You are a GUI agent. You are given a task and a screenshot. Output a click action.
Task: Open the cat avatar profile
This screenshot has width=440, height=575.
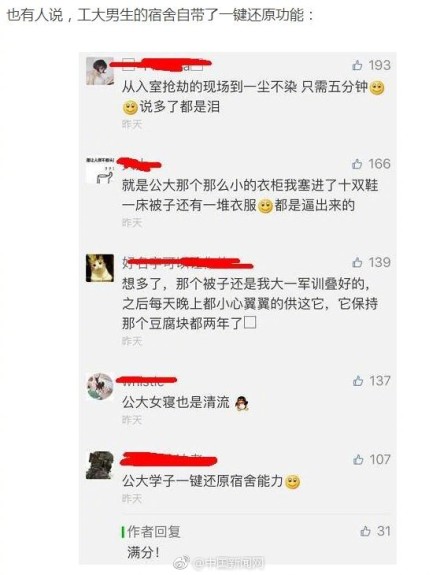click(x=100, y=268)
